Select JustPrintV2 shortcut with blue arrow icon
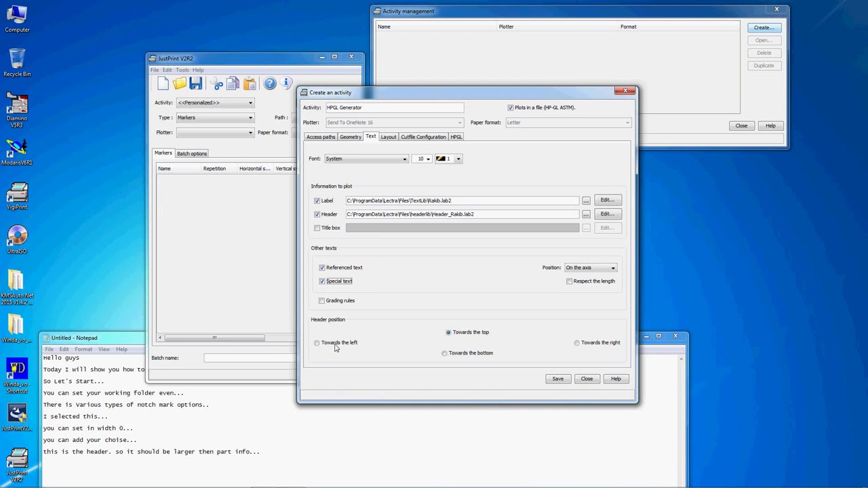Image resolution: width=868 pixels, height=488 pixels. (x=17, y=418)
